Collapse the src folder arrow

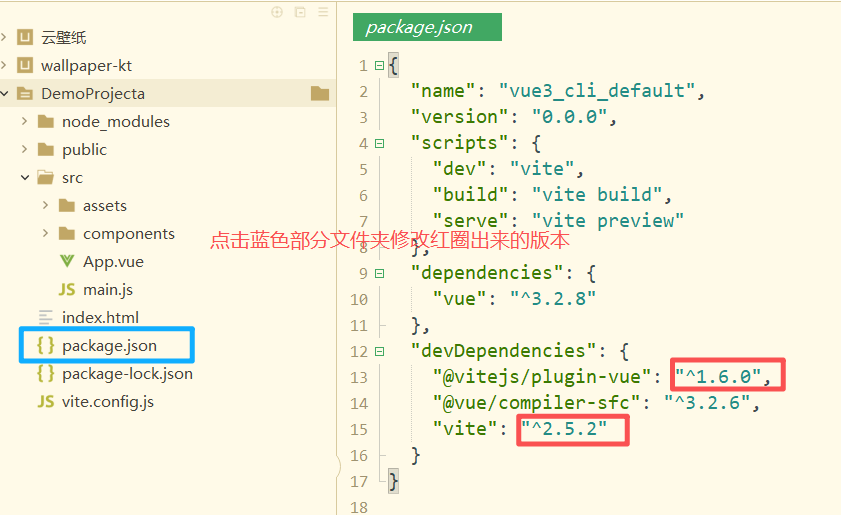(25, 177)
